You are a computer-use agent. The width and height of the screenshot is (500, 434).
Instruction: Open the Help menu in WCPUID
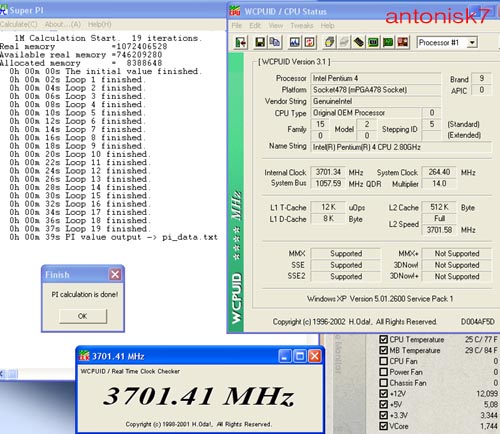click(x=327, y=26)
